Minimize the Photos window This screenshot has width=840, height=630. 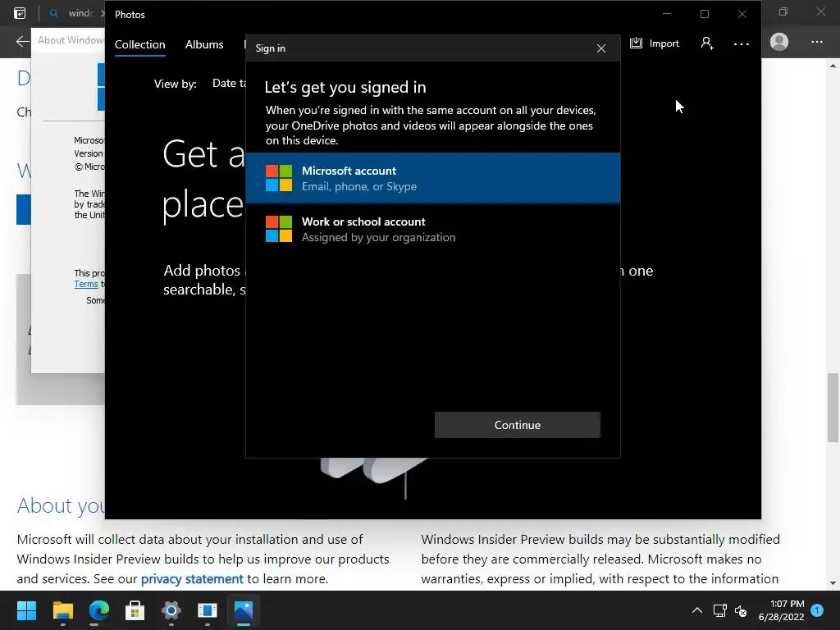pyautogui.click(x=666, y=14)
